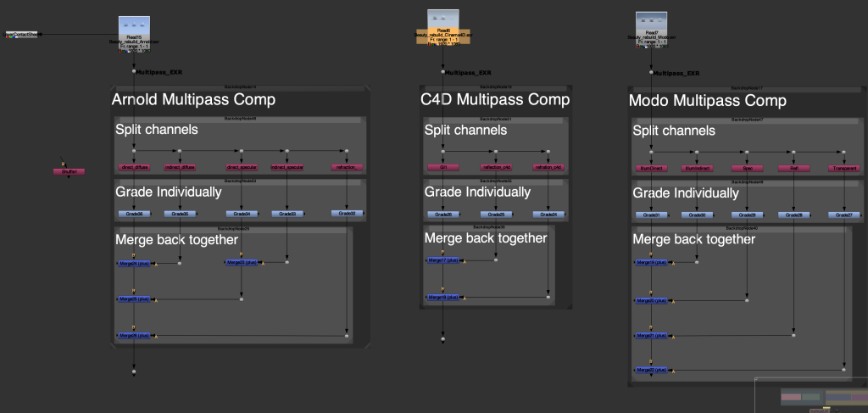The width and height of the screenshot is (868, 413).
Task: Click the Multipass_EXR dot under Read15
Action: coord(134,71)
